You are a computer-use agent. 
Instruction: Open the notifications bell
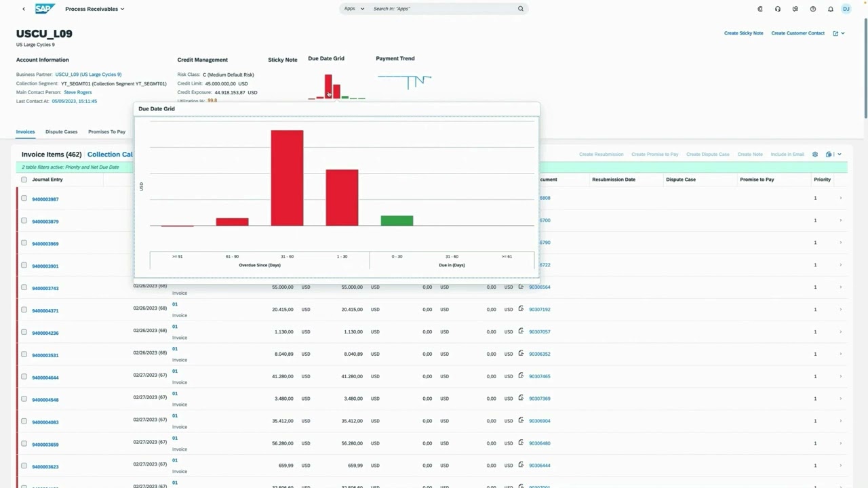[x=831, y=9]
